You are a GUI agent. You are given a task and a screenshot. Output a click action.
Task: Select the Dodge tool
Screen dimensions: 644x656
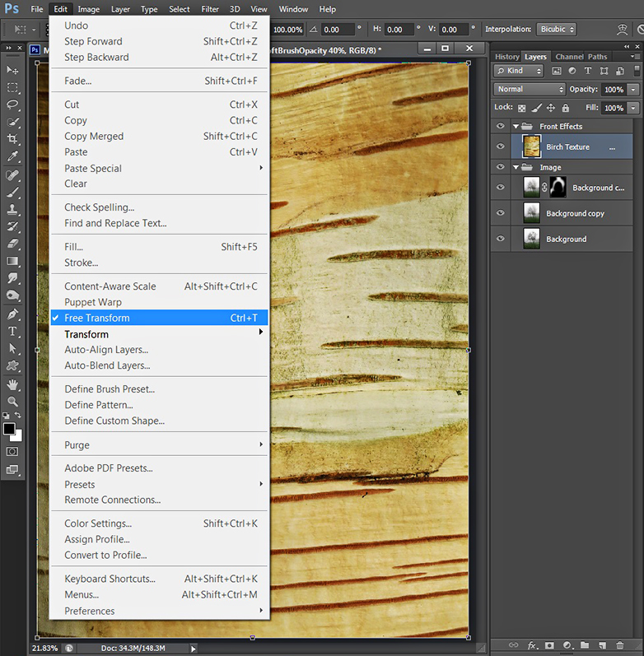(12, 295)
